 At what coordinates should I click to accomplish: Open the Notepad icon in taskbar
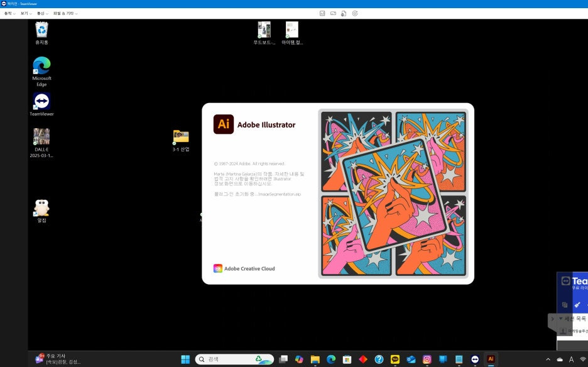coord(459,359)
